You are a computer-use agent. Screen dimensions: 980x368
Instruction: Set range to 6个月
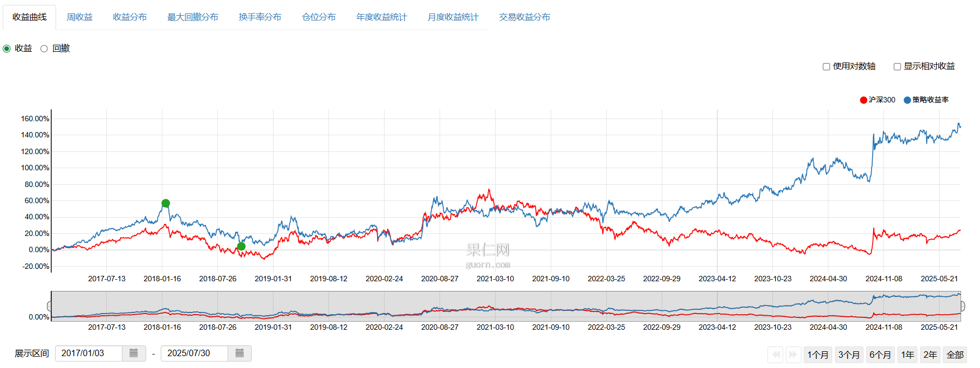click(x=880, y=355)
